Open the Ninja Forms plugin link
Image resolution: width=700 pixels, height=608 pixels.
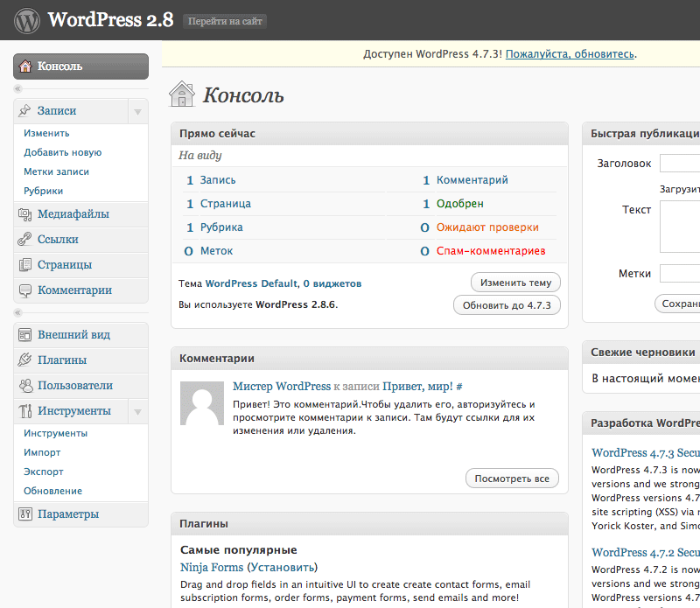click(x=212, y=568)
